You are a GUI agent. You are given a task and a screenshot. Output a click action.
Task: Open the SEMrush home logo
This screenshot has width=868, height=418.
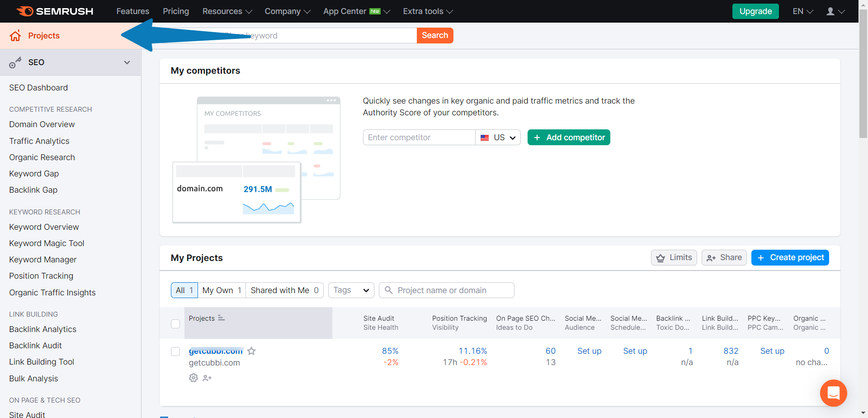[54, 11]
